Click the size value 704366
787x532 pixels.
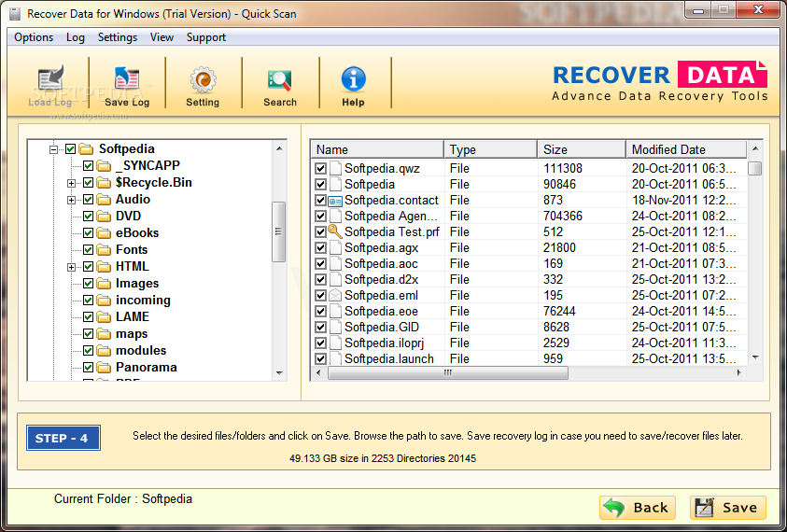tap(563, 217)
